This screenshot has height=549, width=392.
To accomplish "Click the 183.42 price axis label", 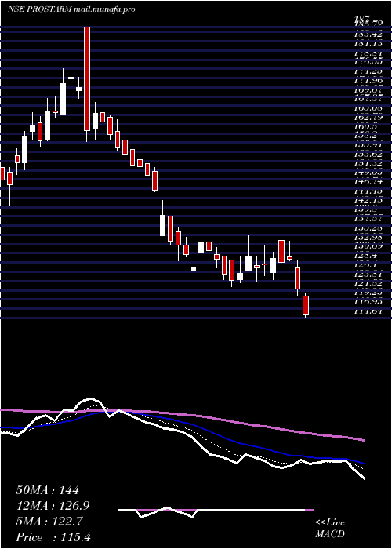I will pos(368,35).
